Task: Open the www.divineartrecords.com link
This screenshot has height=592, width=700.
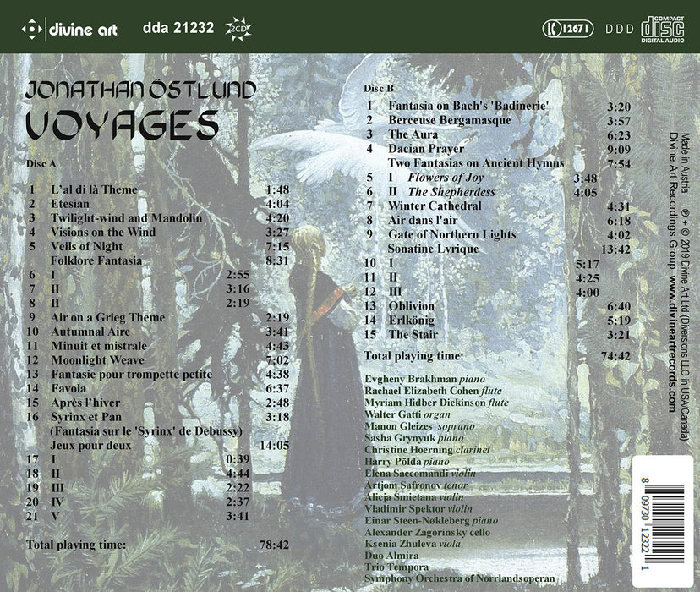Action: point(673,343)
